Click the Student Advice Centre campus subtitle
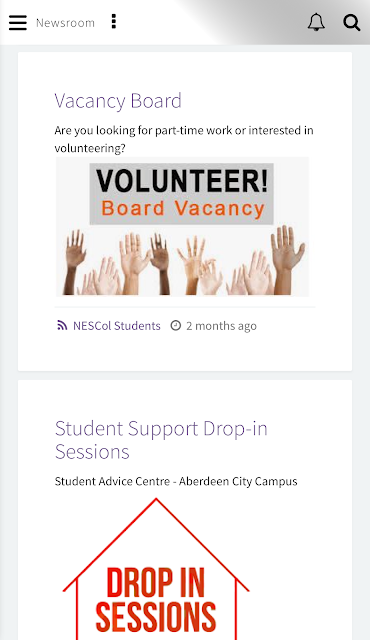The height and width of the screenshot is (640, 370). click(x=176, y=481)
